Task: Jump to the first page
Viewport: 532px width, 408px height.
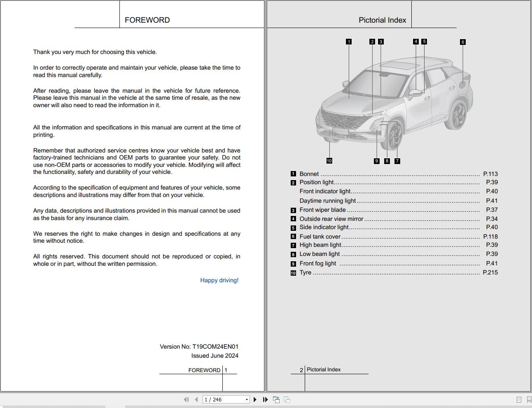Action: click(x=186, y=399)
